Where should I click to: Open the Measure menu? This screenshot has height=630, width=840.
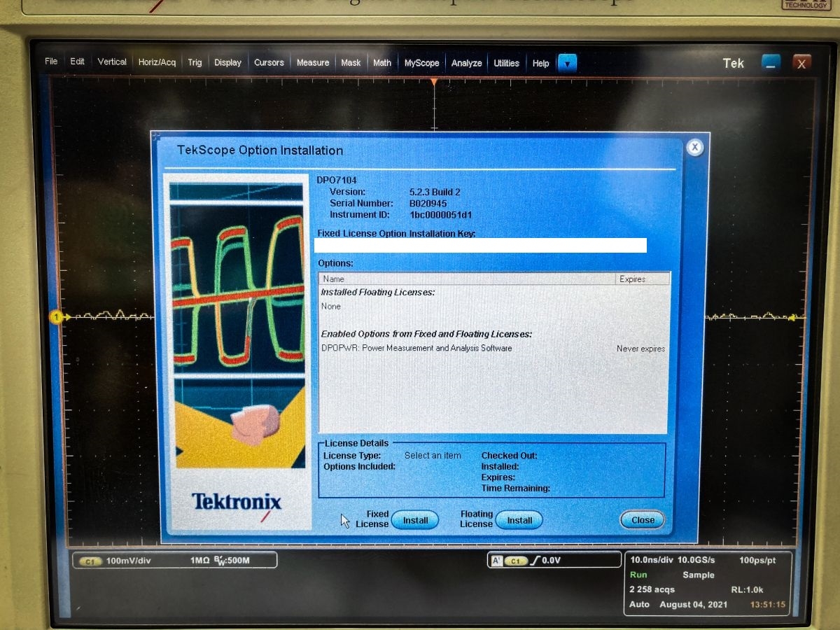[313, 62]
